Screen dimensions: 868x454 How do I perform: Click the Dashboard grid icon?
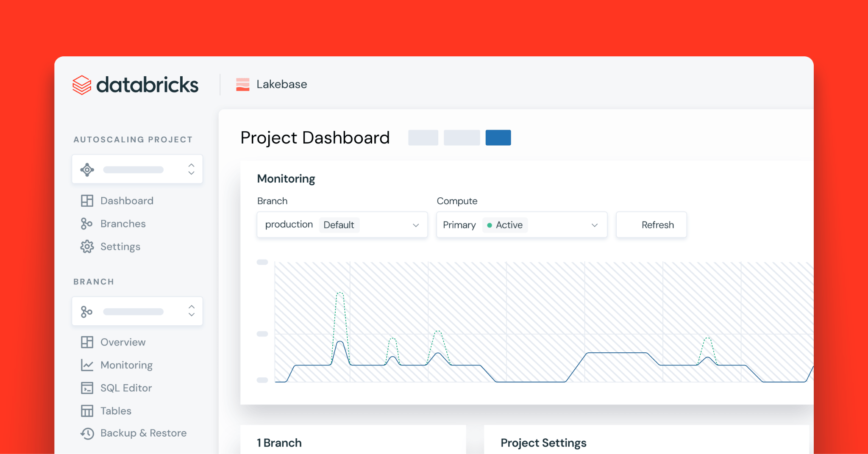87,201
